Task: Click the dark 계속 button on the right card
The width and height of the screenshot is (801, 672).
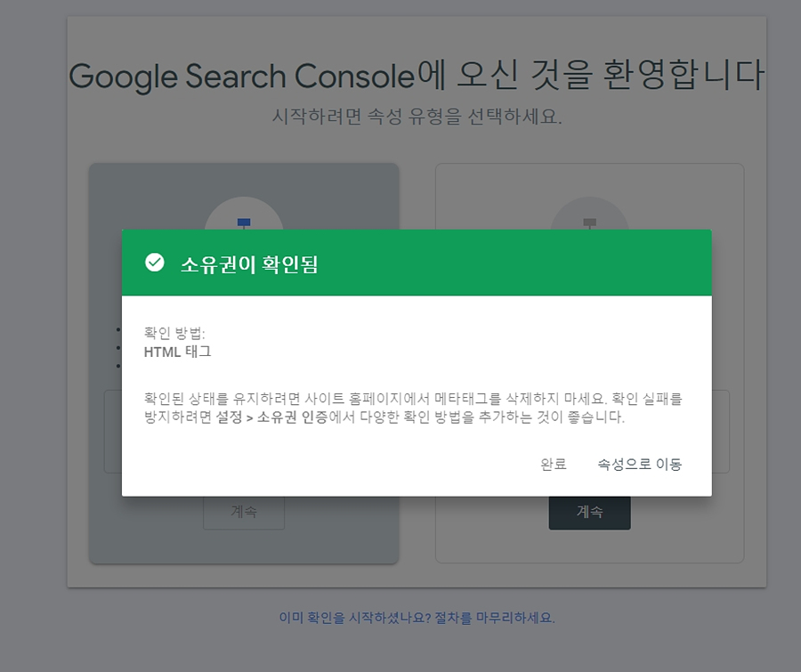Action: [x=589, y=512]
